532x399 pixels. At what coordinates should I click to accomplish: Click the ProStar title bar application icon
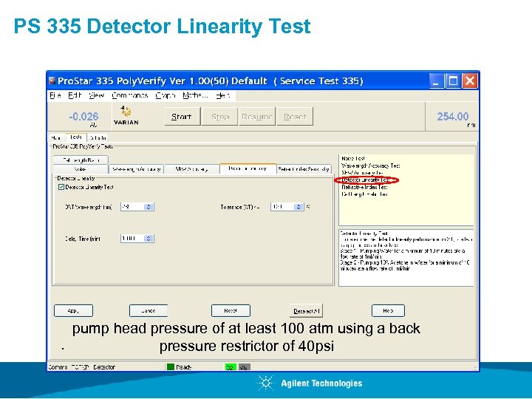click(x=52, y=81)
